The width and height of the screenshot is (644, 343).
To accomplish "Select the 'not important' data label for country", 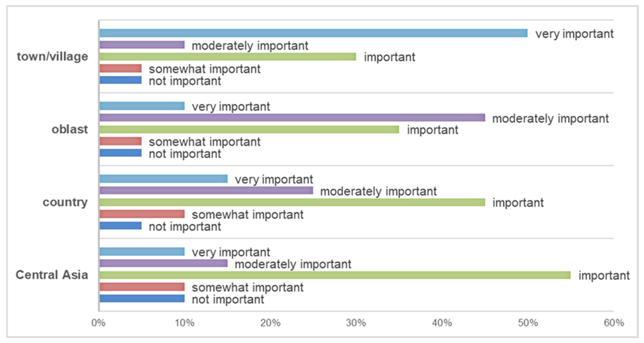I will coord(185,227).
